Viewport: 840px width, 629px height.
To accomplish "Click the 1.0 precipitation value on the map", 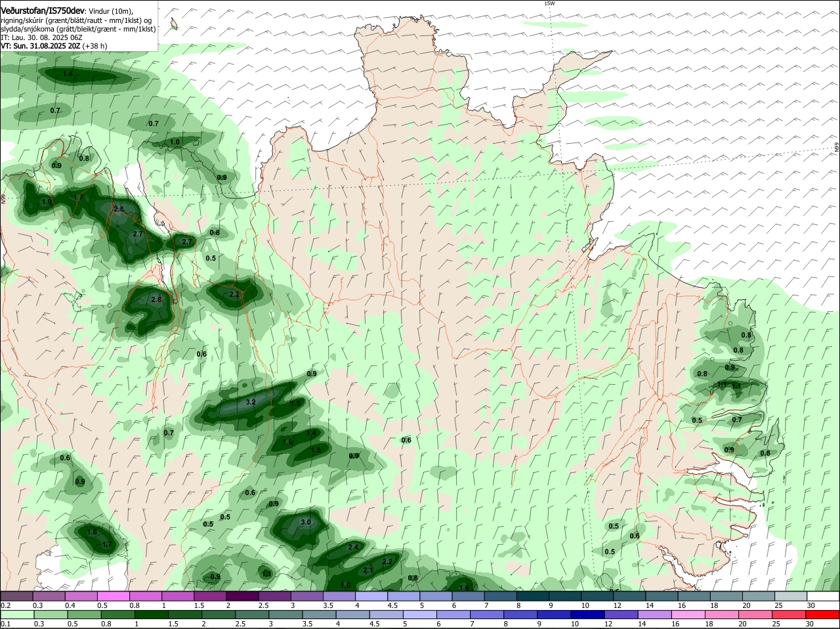I will click(175, 142).
